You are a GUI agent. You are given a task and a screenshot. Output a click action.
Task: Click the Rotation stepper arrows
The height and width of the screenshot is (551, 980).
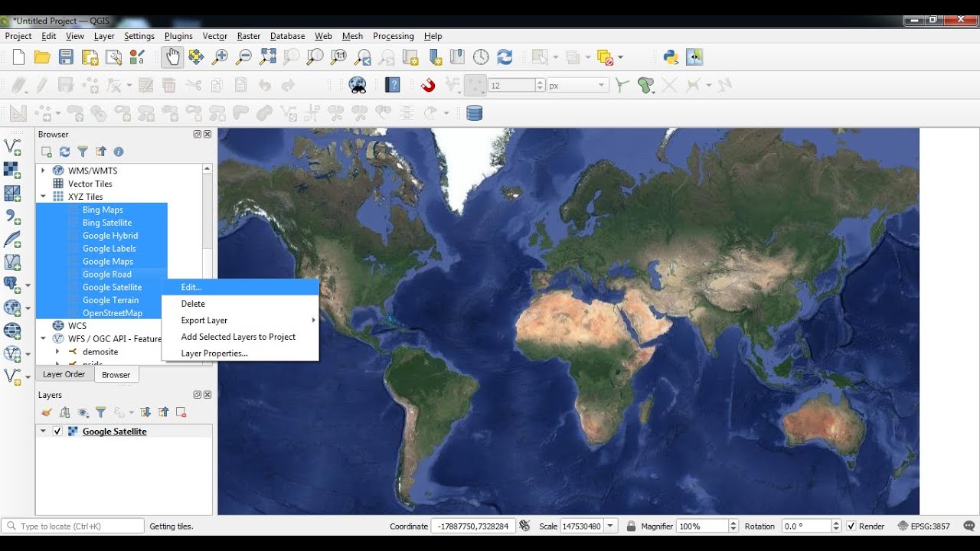click(x=836, y=527)
